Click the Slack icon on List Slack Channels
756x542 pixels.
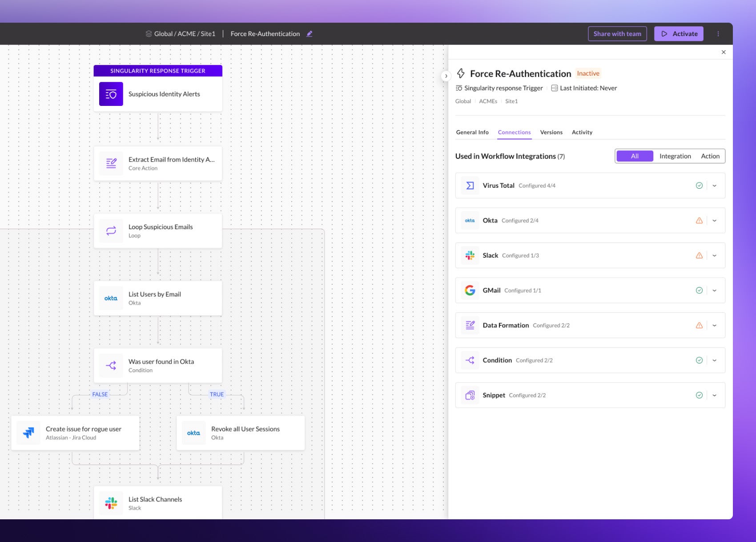click(x=111, y=503)
